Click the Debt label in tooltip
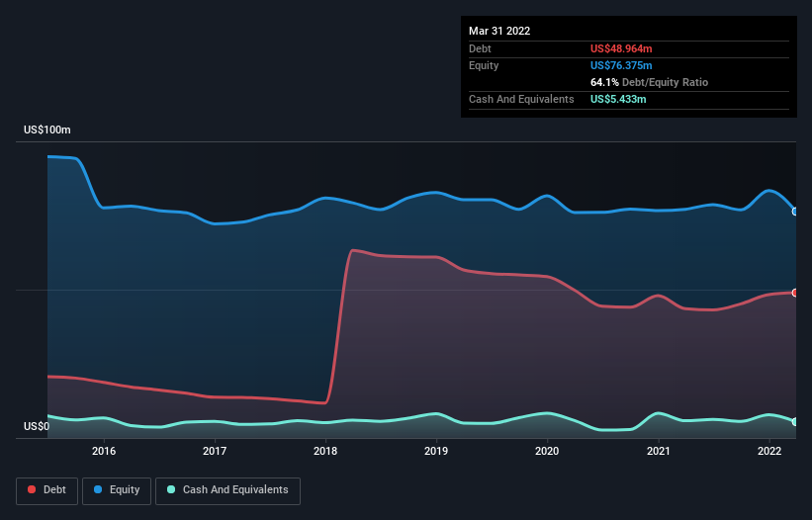Image resolution: width=812 pixels, height=520 pixels. (x=480, y=48)
